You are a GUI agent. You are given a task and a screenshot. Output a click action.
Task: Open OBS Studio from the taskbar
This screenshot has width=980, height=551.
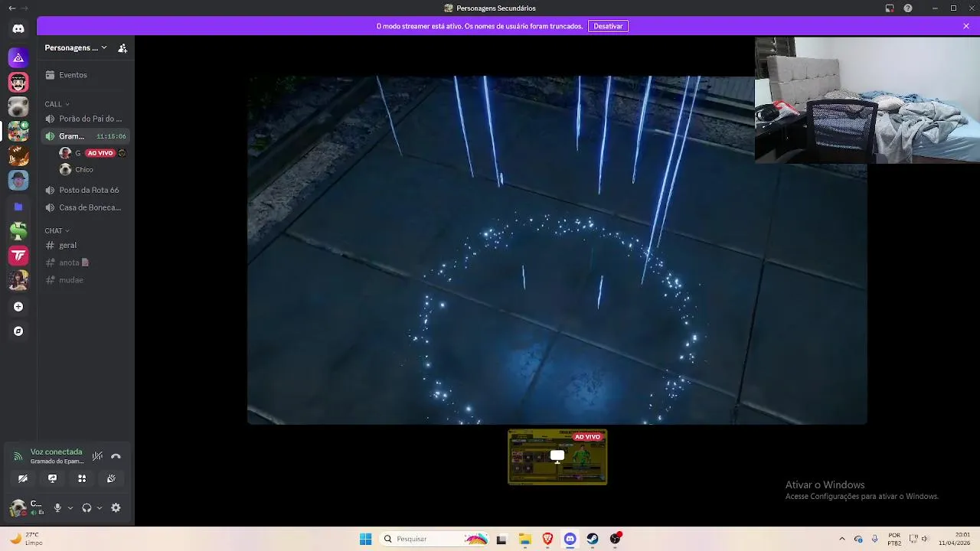(x=615, y=539)
